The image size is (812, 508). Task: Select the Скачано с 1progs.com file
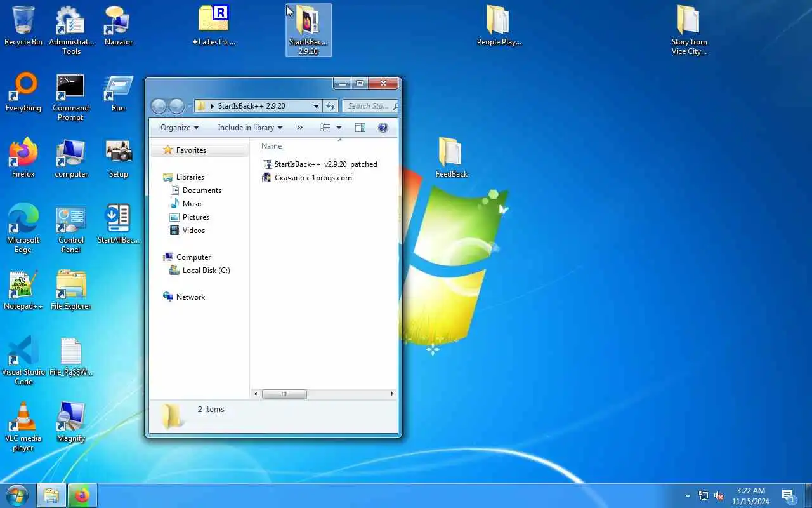click(307, 178)
